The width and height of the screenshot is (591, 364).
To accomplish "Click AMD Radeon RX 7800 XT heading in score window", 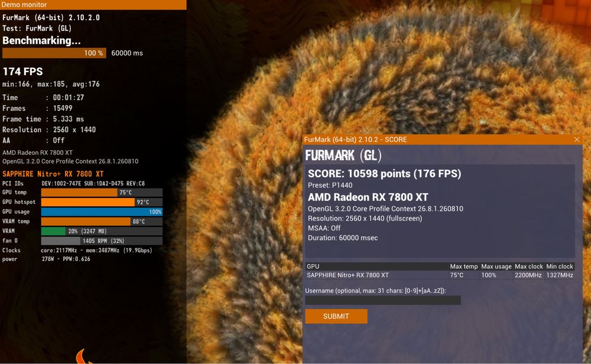I will pyautogui.click(x=368, y=197).
